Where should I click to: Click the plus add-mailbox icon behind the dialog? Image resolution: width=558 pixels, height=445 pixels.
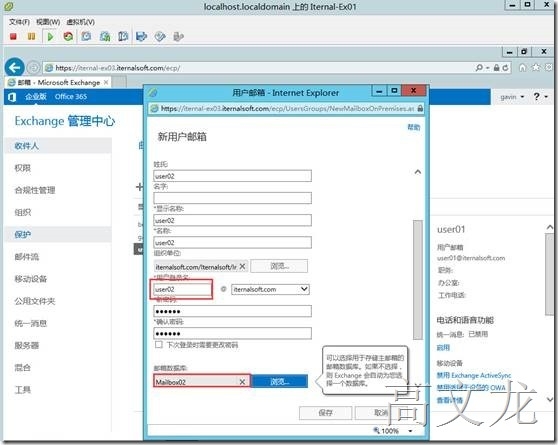[x=140, y=187]
